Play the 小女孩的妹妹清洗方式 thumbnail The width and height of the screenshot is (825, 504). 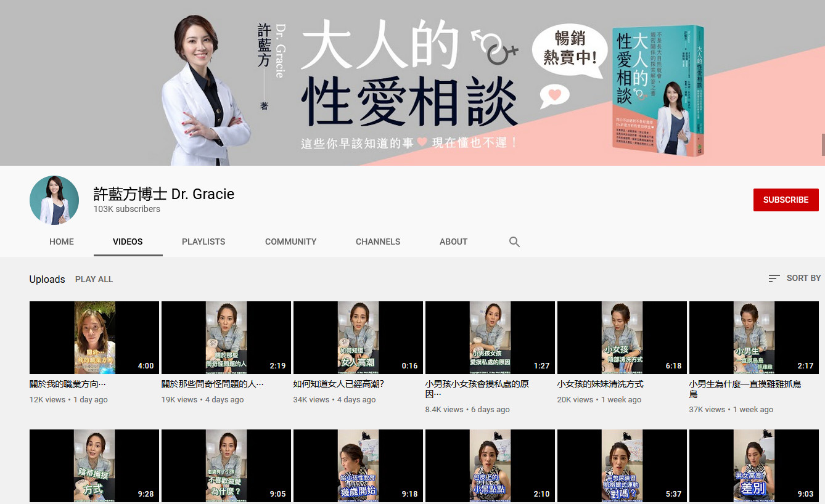622,338
